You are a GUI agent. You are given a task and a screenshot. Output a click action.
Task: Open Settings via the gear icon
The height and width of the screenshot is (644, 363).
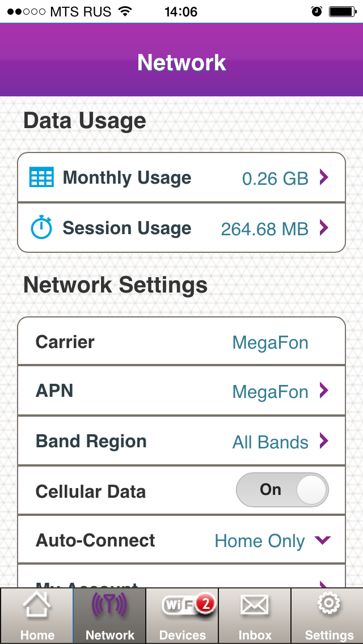click(x=328, y=605)
